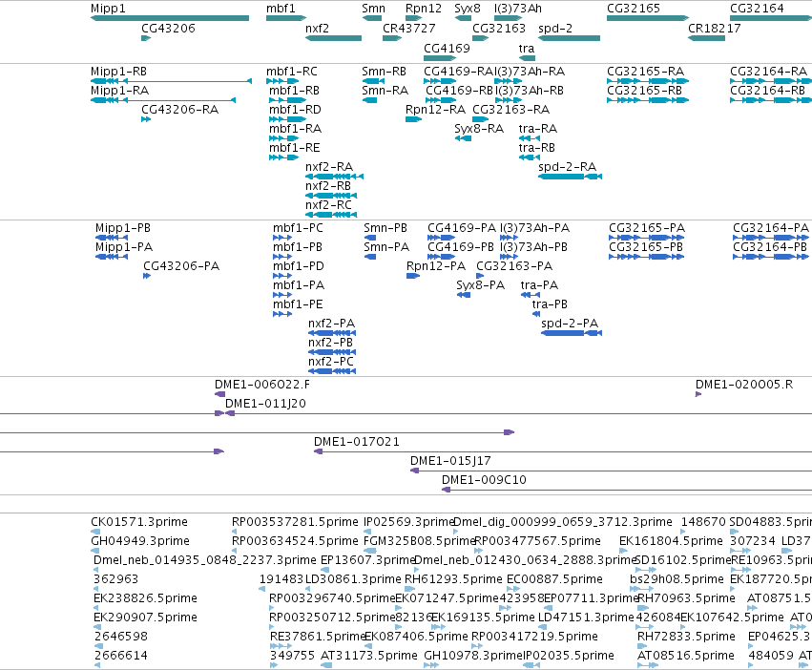Select transcript Mipp1-RB

pos(171,81)
